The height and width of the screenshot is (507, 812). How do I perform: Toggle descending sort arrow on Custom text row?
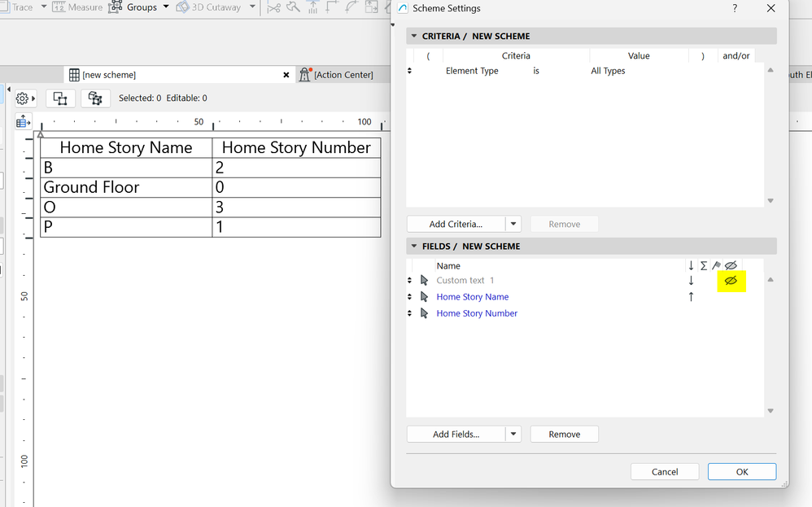pos(691,280)
